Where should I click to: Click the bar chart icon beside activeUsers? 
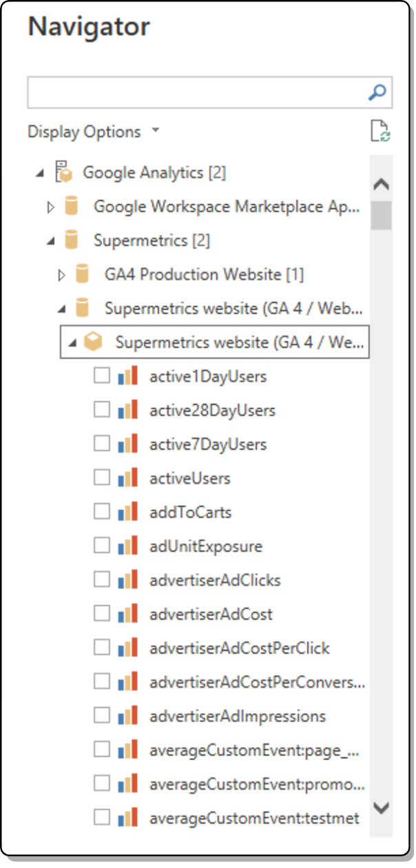pos(127,478)
